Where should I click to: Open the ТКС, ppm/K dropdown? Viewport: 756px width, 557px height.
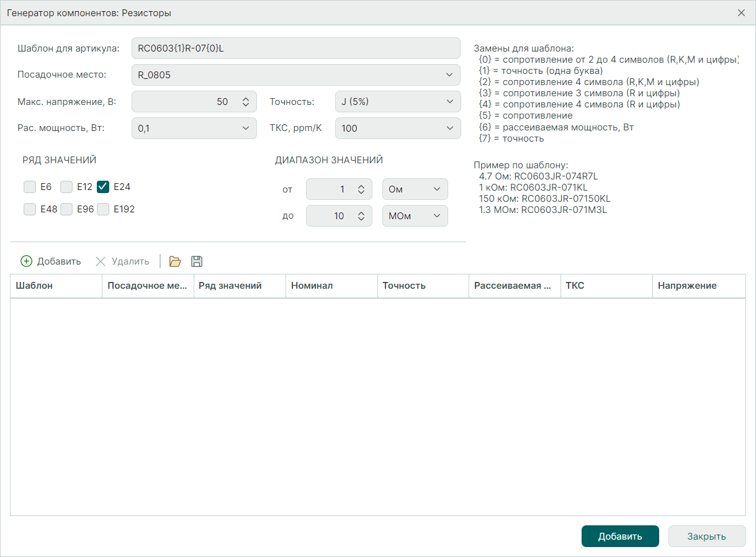[397, 129]
